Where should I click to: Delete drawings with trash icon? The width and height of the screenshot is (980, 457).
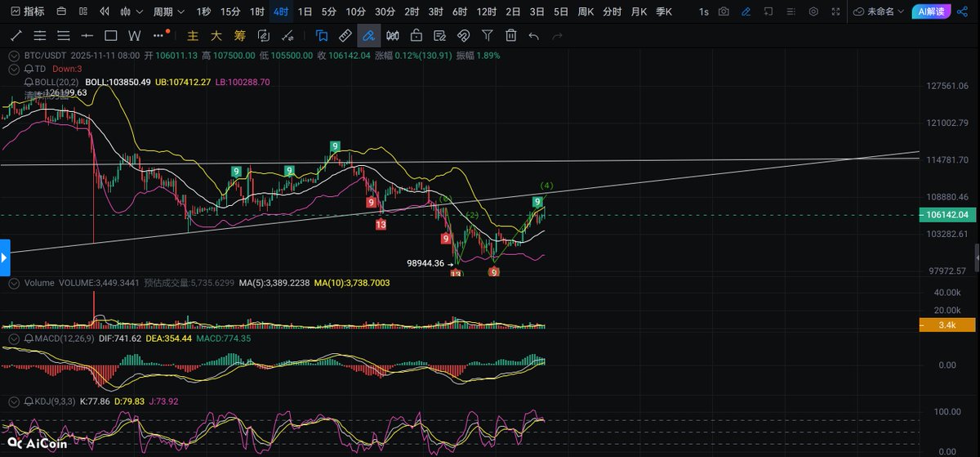[510, 35]
